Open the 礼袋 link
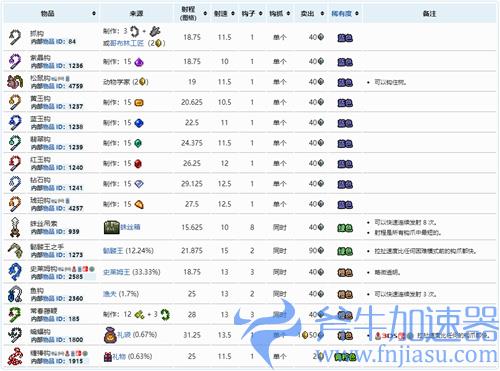This screenshot has height=371, width=500. [x=123, y=334]
